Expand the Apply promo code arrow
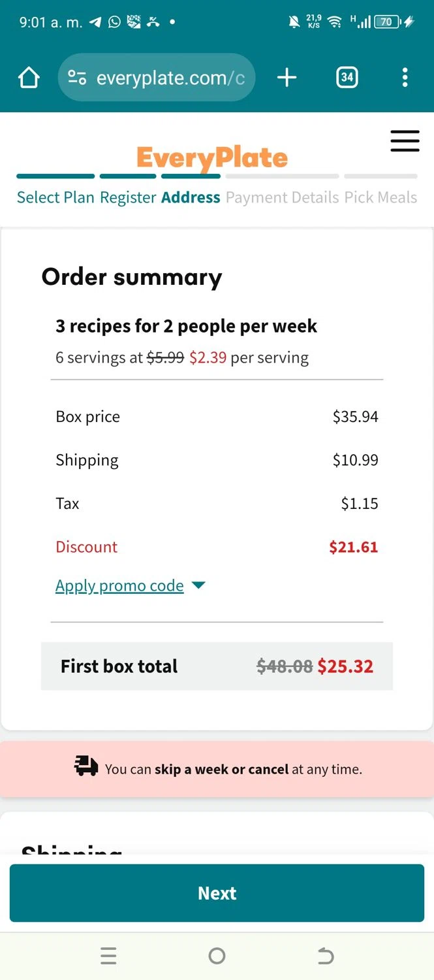Image resolution: width=434 pixels, height=980 pixels. (199, 585)
